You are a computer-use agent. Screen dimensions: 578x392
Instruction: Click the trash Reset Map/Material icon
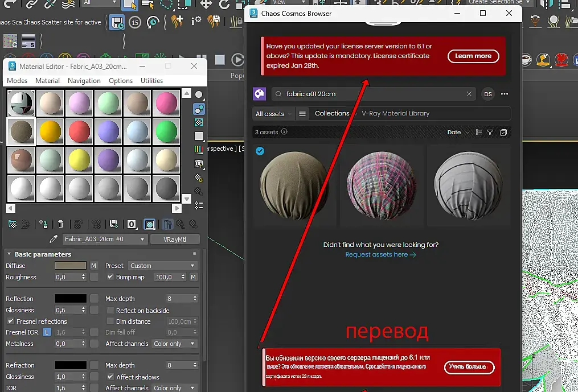click(x=60, y=224)
